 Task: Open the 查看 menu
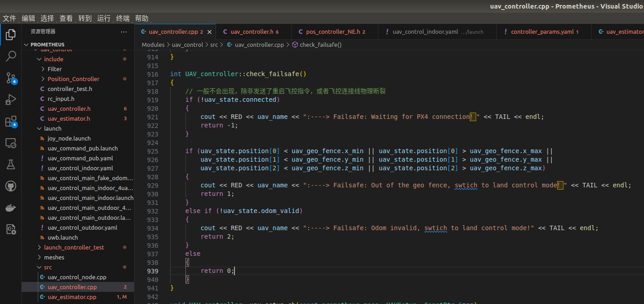66,18
